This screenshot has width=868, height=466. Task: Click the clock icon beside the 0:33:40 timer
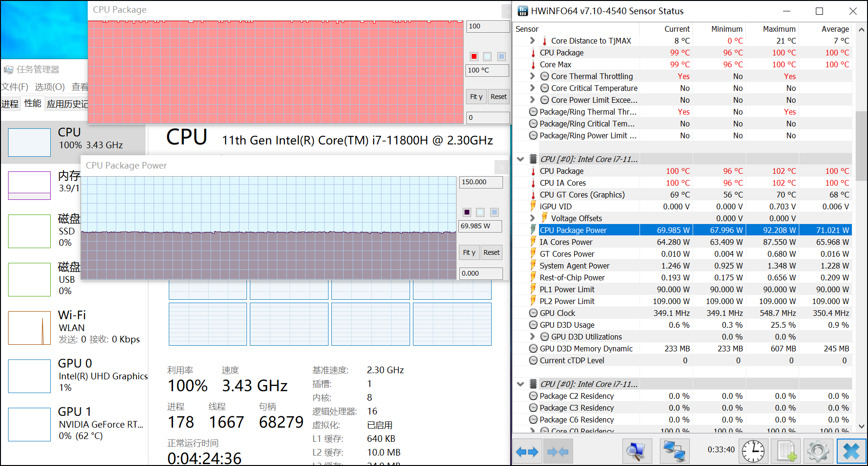coord(753,451)
